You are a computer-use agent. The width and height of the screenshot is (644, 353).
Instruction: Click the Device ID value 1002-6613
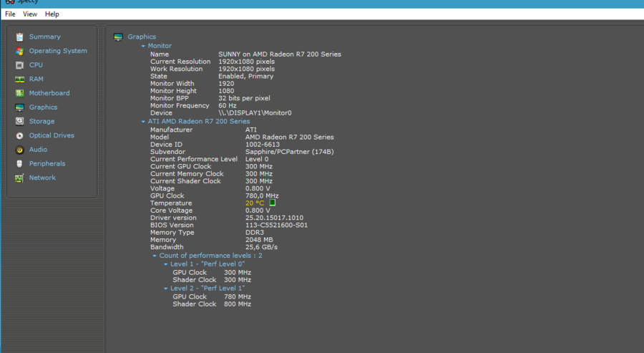[263, 144]
